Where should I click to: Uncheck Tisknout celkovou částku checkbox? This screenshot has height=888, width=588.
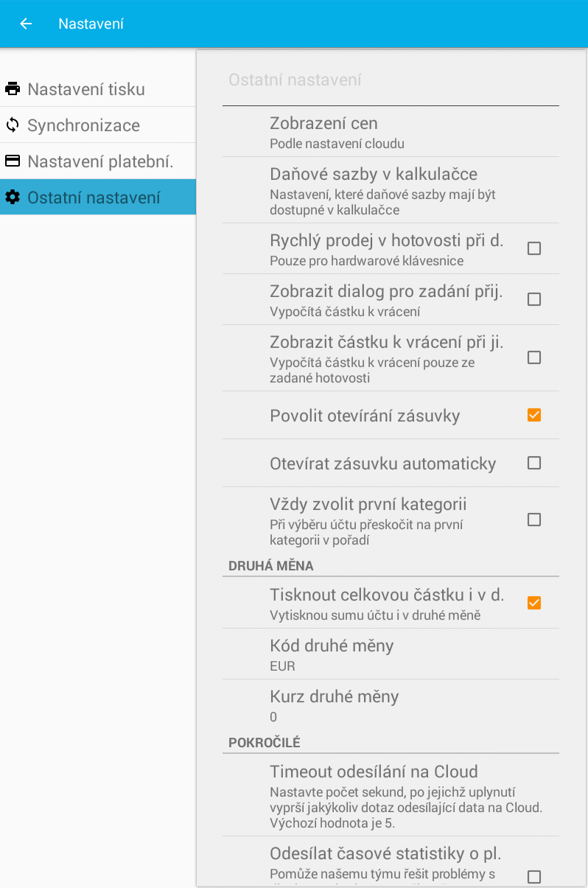(x=534, y=603)
